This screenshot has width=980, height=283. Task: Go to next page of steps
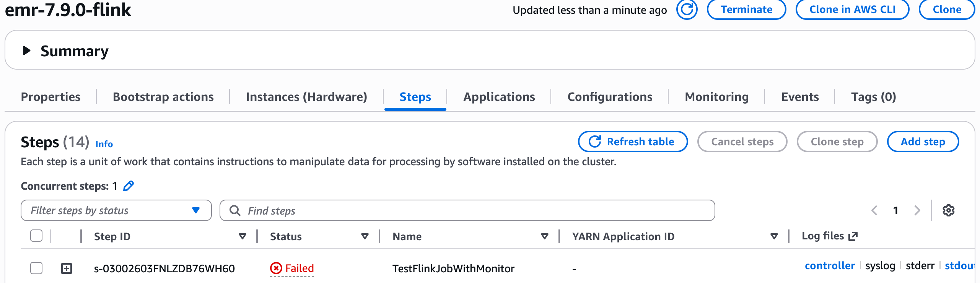[917, 210]
